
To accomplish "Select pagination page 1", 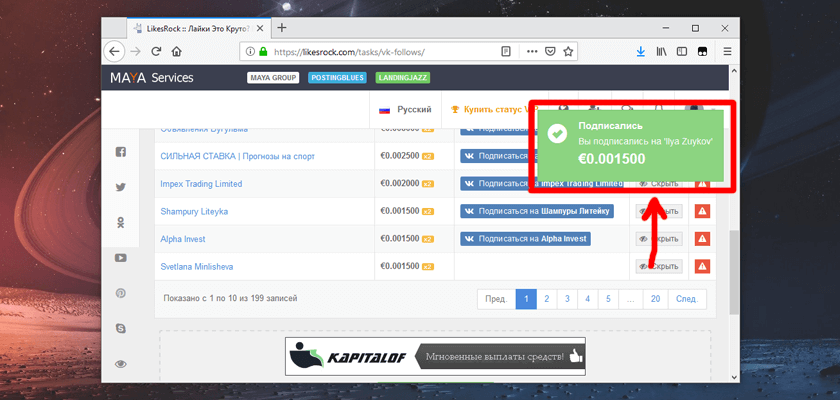I will (526, 299).
